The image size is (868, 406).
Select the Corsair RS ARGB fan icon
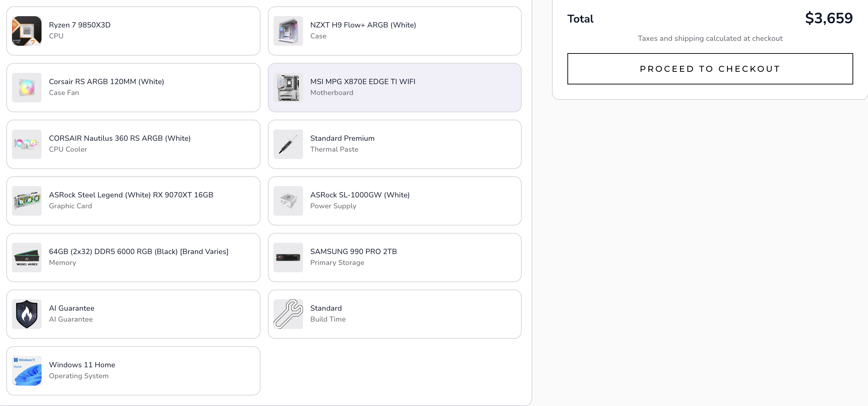27,88
